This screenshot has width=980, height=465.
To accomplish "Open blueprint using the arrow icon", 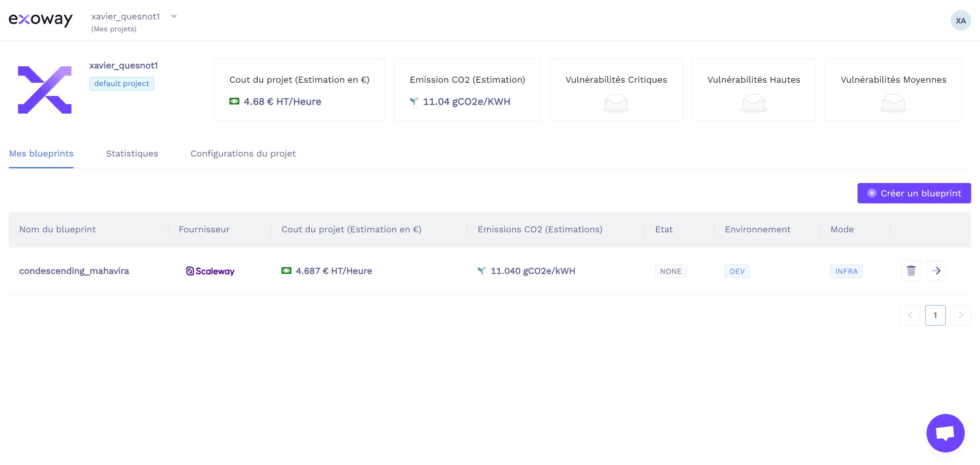I will (936, 271).
